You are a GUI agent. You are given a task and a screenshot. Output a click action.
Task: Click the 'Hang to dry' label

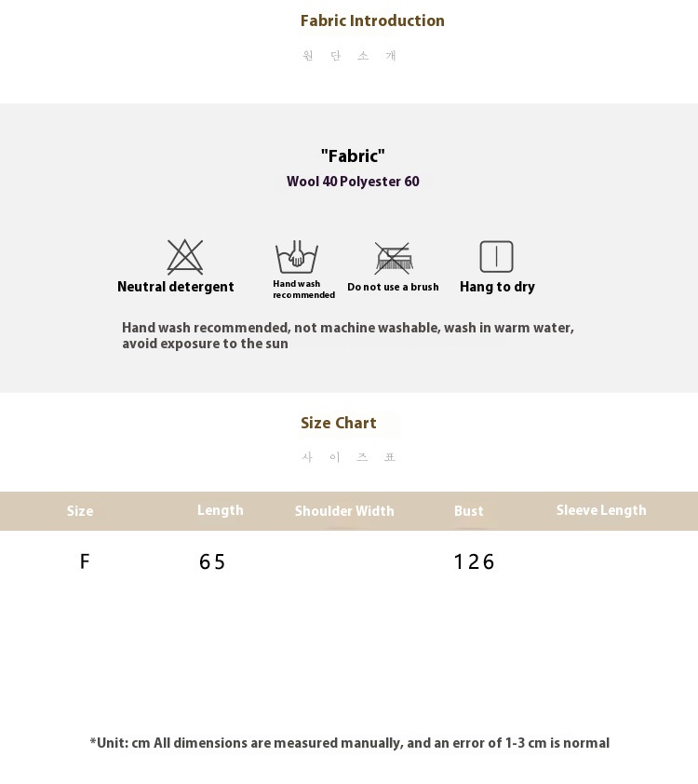(x=497, y=287)
